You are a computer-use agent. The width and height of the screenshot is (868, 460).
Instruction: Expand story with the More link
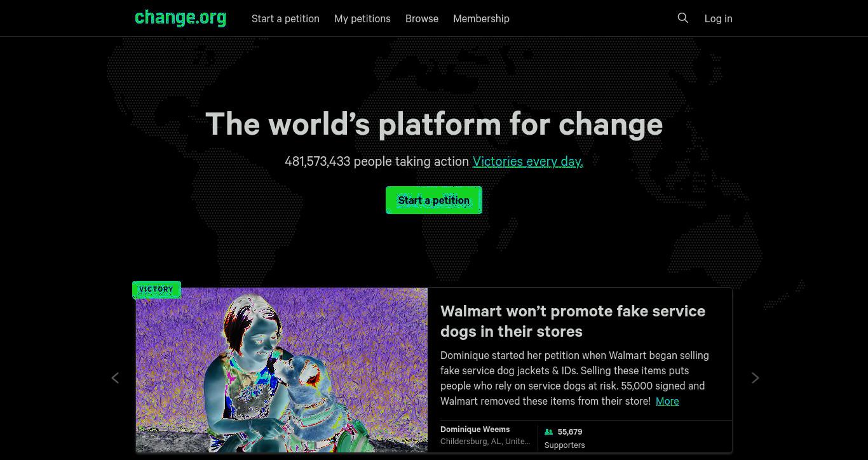[667, 401]
